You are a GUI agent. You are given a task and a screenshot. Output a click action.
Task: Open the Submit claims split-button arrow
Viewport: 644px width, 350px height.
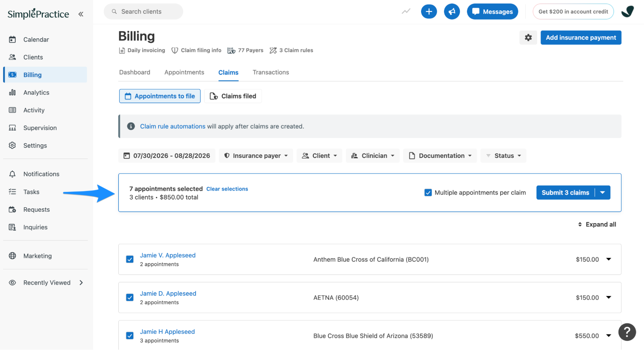(602, 193)
